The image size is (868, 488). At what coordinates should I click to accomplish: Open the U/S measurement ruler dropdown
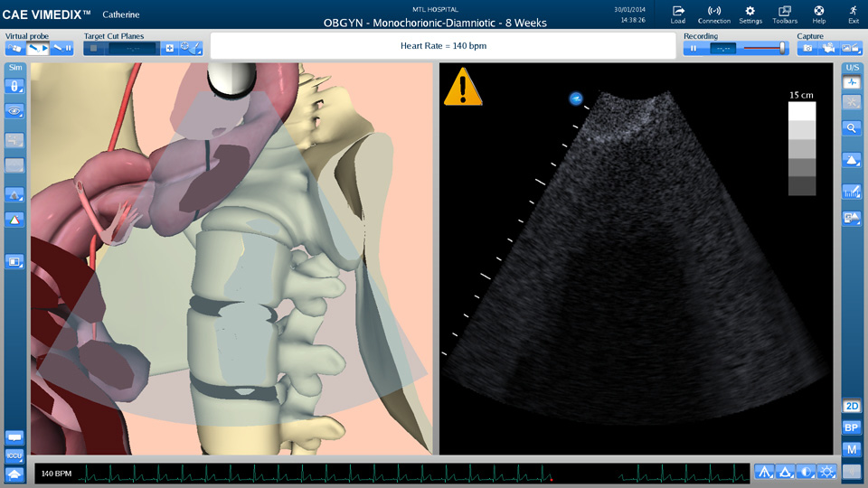(852, 192)
